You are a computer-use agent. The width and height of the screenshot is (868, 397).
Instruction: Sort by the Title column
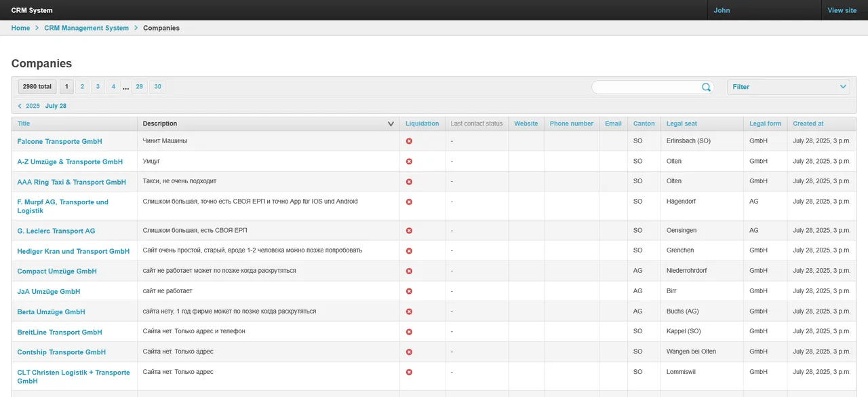pyautogui.click(x=24, y=124)
